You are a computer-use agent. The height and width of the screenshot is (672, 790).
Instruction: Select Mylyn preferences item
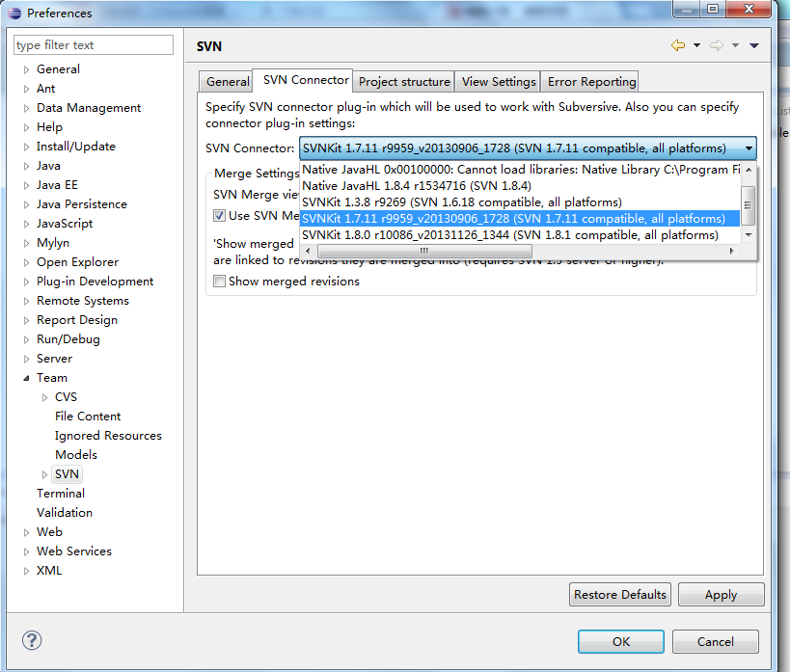point(53,243)
